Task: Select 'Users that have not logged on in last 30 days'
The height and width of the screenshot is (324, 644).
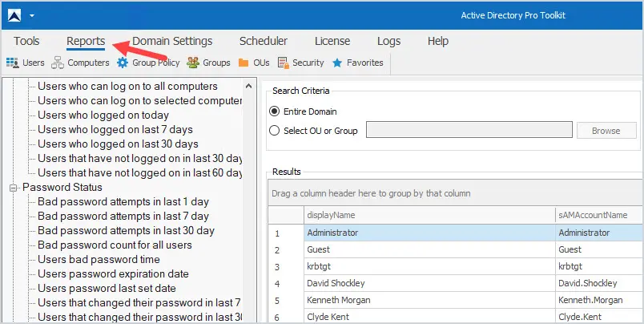Action: (139, 158)
